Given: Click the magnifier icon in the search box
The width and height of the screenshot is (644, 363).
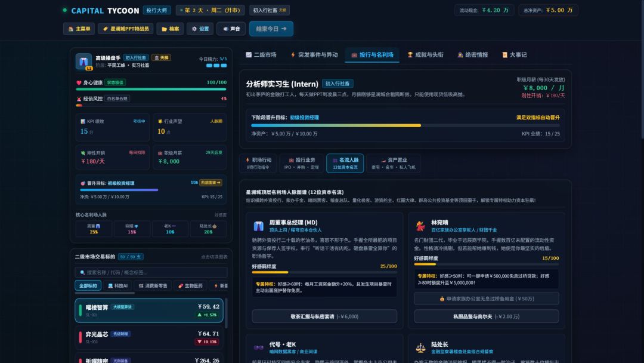Looking at the screenshot, I should tap(82, 272).
